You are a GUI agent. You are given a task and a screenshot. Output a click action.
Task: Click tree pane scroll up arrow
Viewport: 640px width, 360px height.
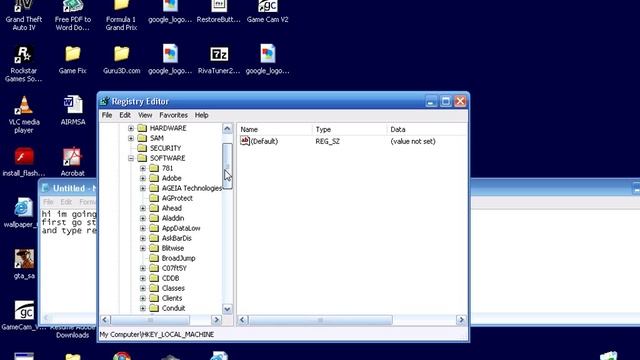click(x=227, y=129)
